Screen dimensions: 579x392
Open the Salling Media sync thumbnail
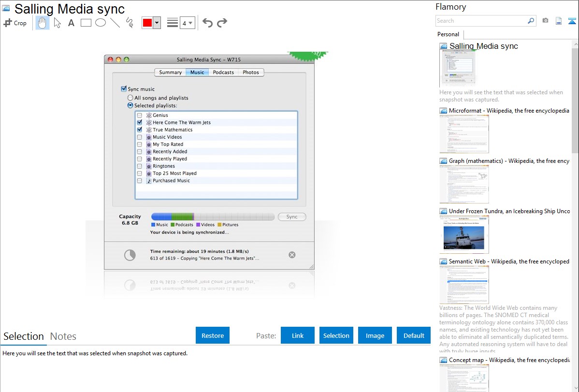pyautogui.click(x=458, y=69)
